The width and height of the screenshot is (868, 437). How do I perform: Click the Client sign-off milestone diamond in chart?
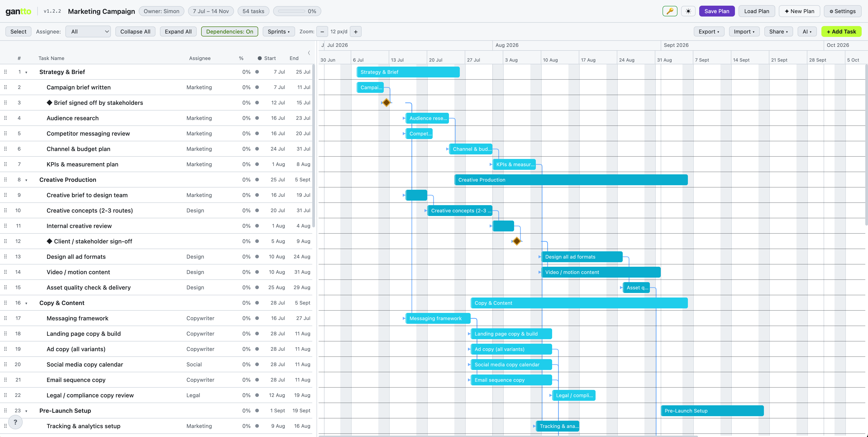(x=517, y=241)
